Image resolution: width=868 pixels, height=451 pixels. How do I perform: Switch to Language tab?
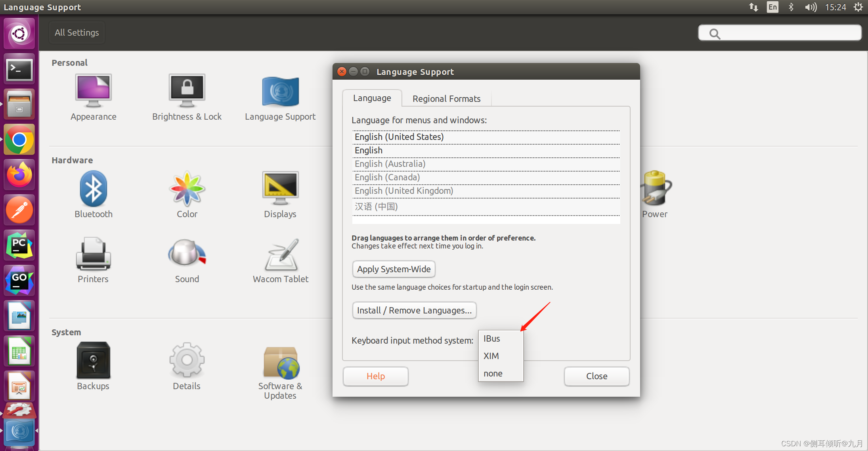pos(372,99)
